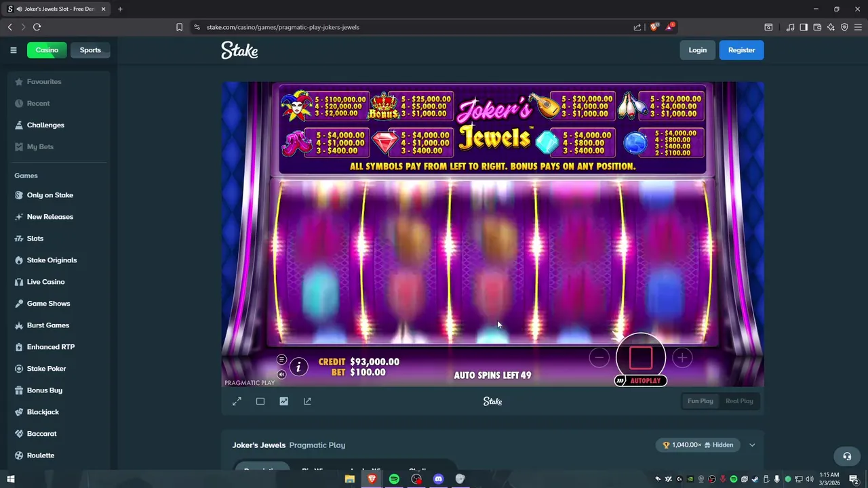Open the game info paytable icon
Image resolution: width=868 pixels, height=488 pixels.
click(298, 367)
